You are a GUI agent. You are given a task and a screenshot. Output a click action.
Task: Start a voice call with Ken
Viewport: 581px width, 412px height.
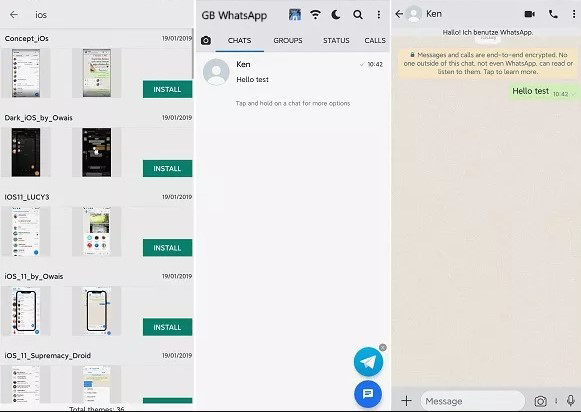click(x=553, y=14)
